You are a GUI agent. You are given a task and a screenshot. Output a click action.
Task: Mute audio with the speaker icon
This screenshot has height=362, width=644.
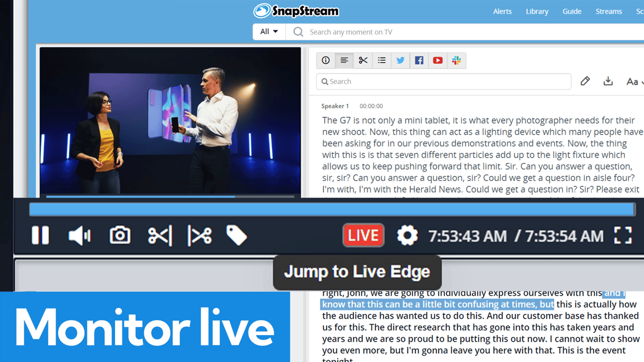pyautogui.click(x=79, y=236)
